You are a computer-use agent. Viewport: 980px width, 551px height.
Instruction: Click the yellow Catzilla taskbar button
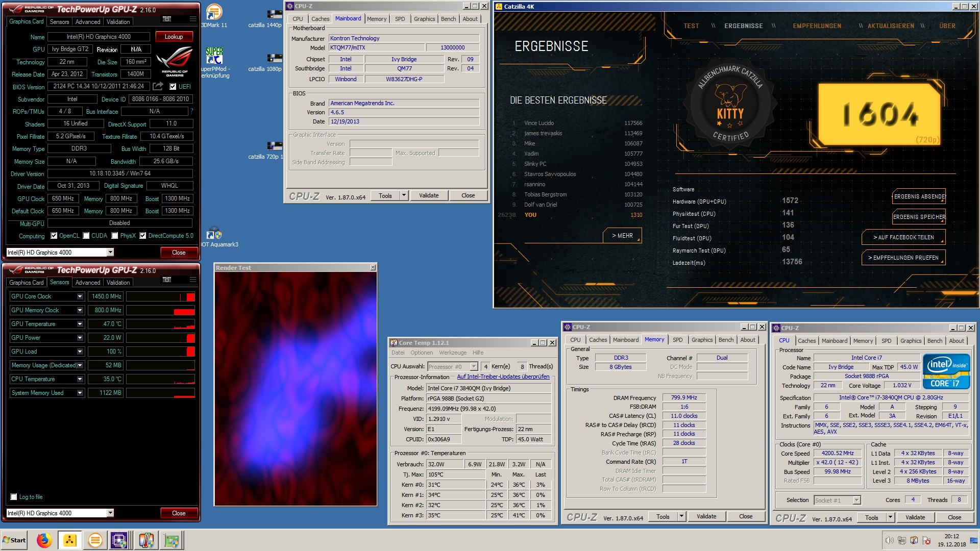click(70, 540)
